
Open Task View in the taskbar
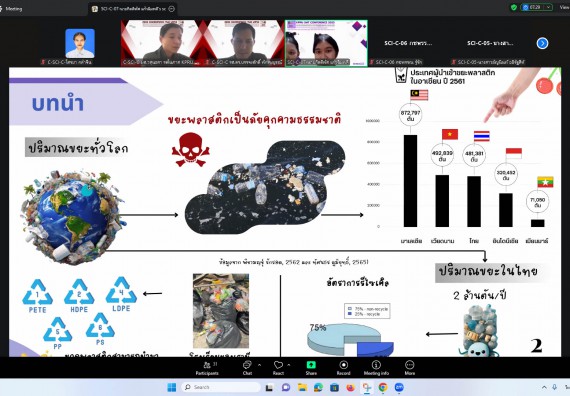tap(269, 388)
